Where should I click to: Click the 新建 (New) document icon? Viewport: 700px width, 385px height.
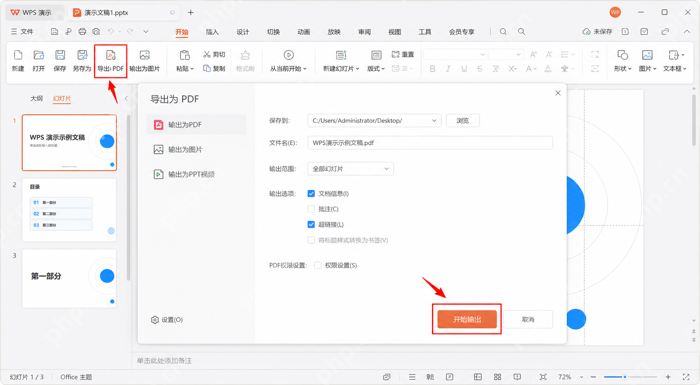(x=18, y=55)
